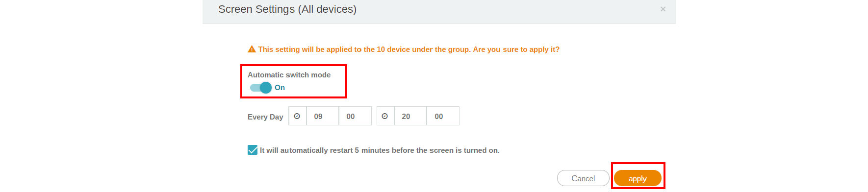This screenshot has height=192, width=868.
Task: Click the dialog header bar area
Action: click(x=439, y=11)
